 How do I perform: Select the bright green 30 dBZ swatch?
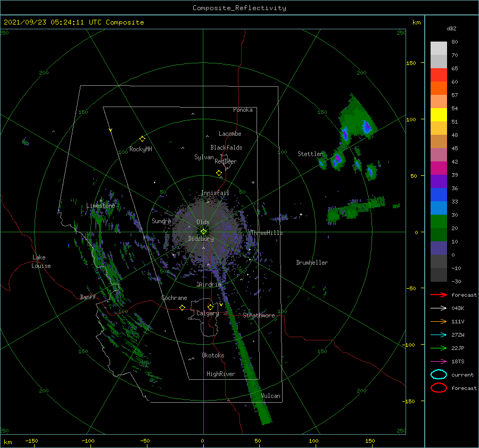click(x=439, y=222)
